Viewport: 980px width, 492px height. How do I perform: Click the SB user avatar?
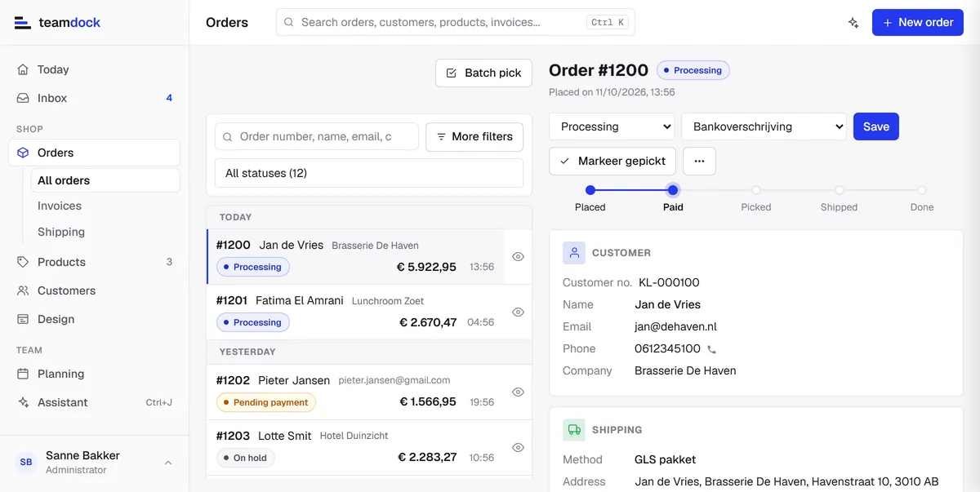click(26, 462)
